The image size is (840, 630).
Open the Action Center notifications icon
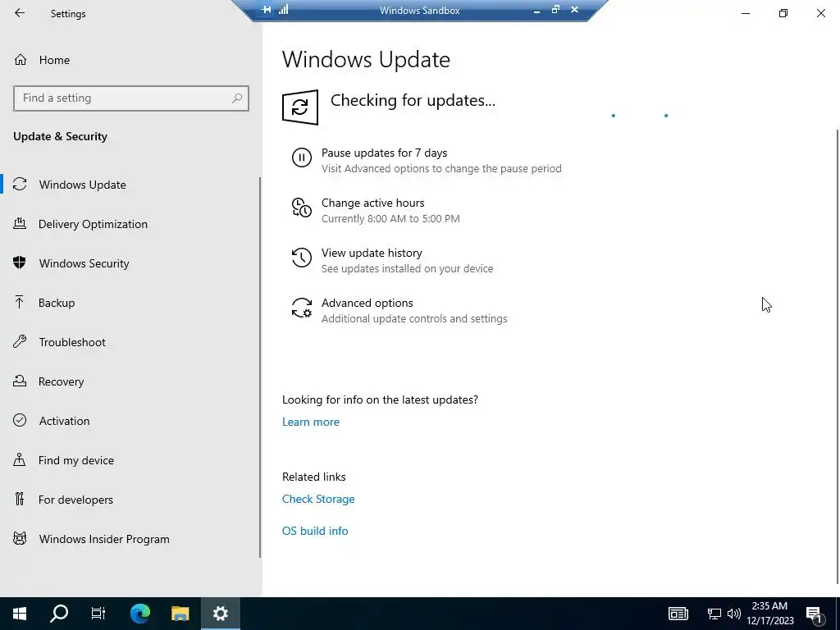[815, 614]
